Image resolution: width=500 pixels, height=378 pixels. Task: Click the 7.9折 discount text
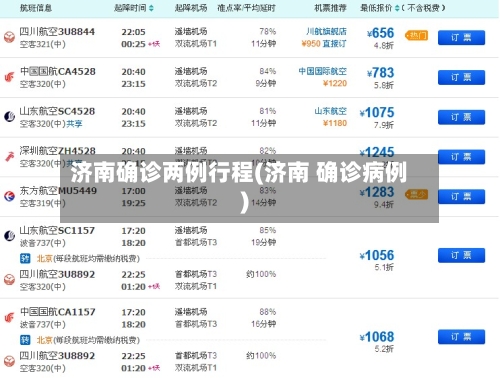click(x=384, y=125)
